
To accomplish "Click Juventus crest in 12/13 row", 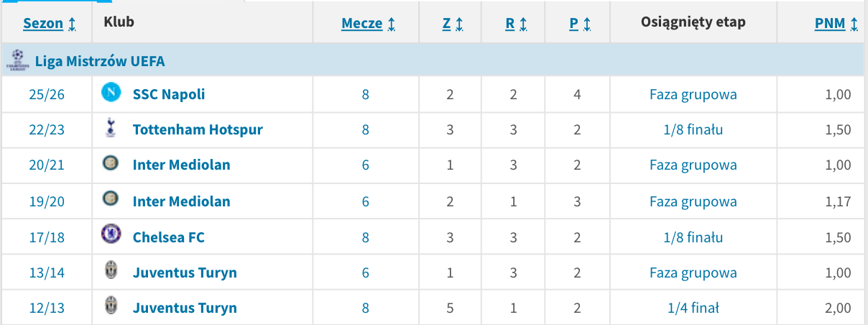I will click(x=111, y=306).
